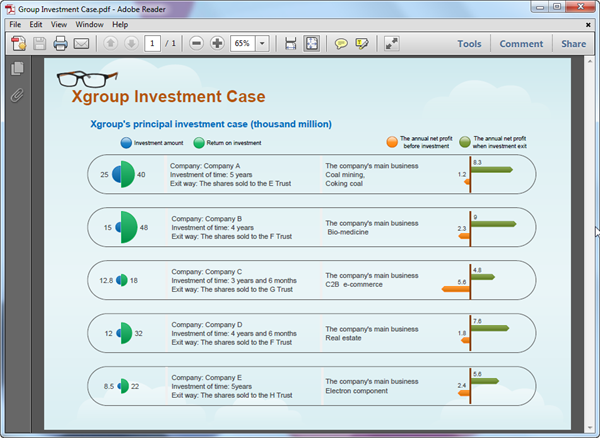Toggle Read Mode view icon
Image resolution: width=600 pixels, height=438 pixels.
(391, 44)
